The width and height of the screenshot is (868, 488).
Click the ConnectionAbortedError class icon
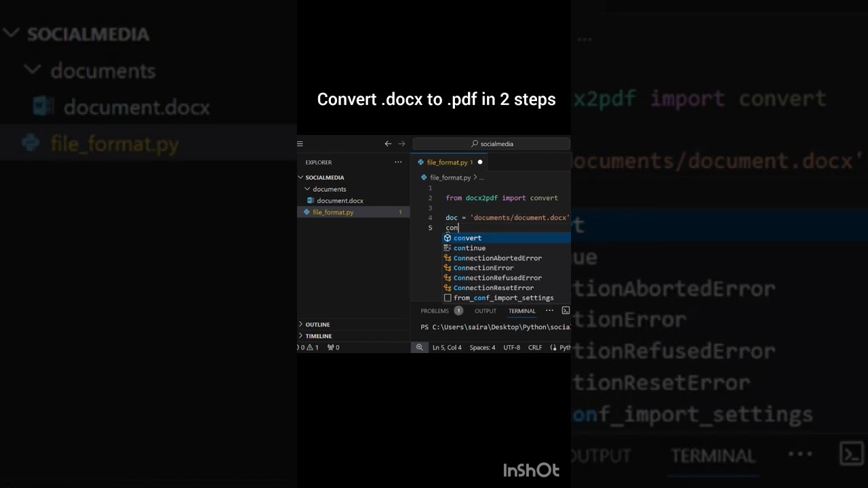(x=448, y=258)
